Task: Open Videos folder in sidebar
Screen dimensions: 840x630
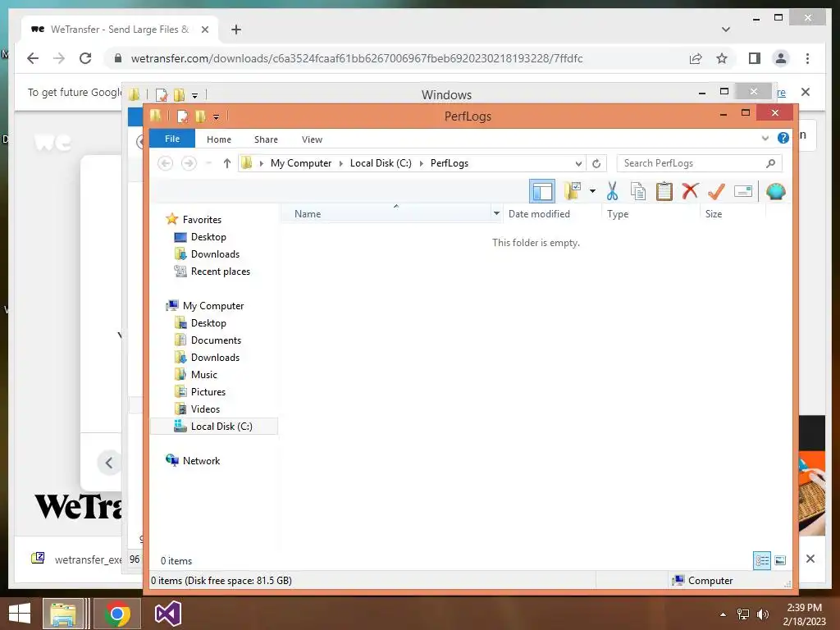Action: [x=197, y=409]
